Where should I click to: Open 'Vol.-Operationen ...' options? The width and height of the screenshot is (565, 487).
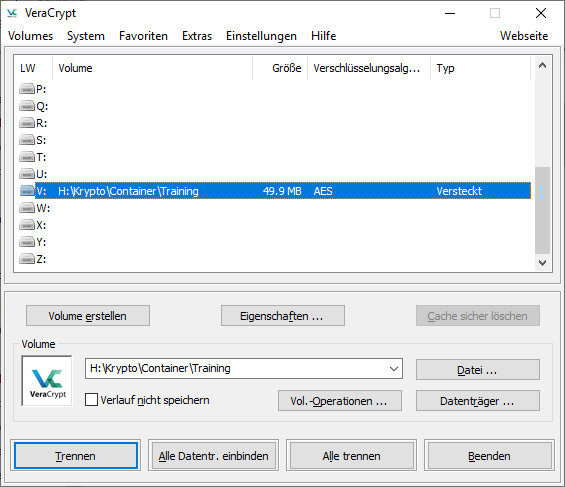point(339,401)
